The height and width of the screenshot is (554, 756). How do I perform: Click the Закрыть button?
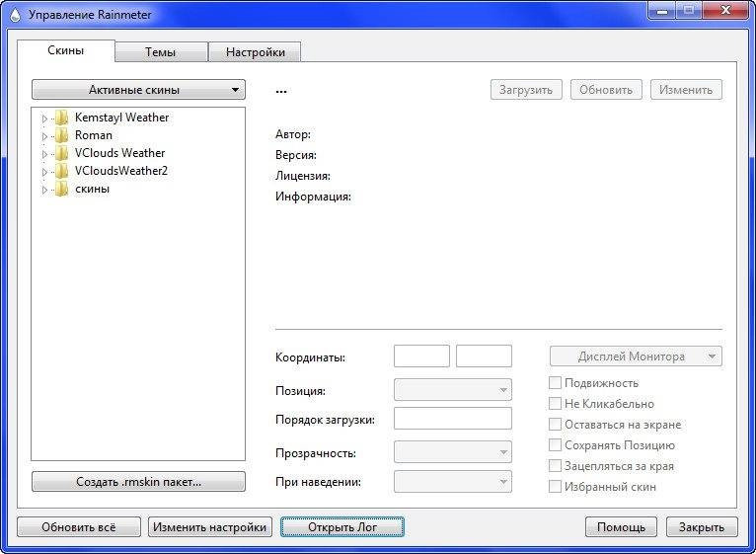(x=702, y=527)
